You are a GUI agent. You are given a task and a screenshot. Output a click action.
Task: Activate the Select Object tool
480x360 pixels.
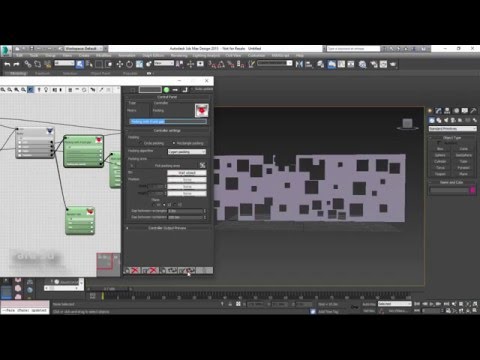tap(80, 64)
